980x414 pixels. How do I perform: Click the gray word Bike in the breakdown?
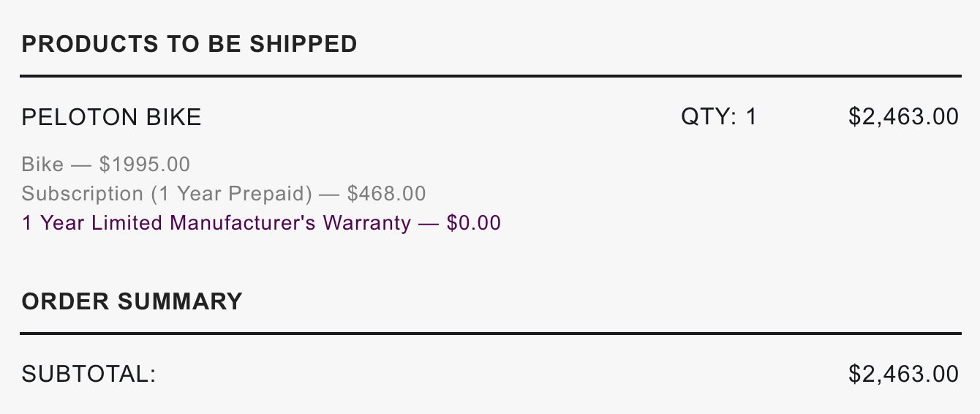42,165
